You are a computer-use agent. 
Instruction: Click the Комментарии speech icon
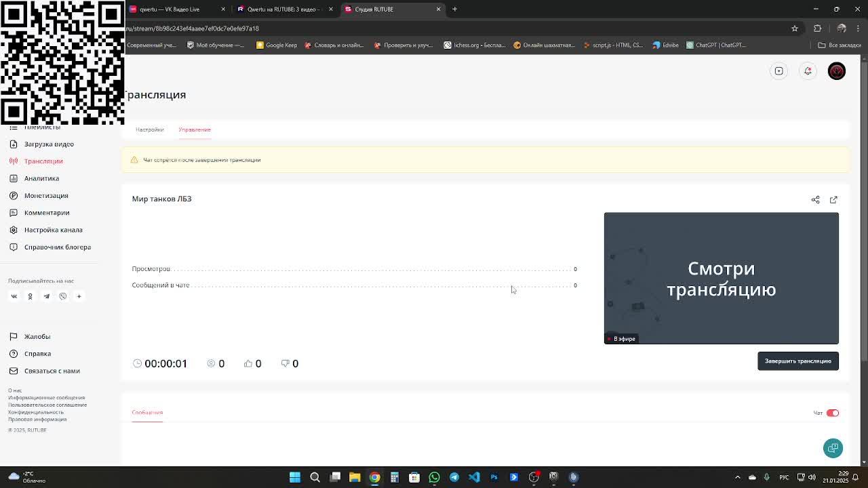pyautogui.click(x=13, y=213)
